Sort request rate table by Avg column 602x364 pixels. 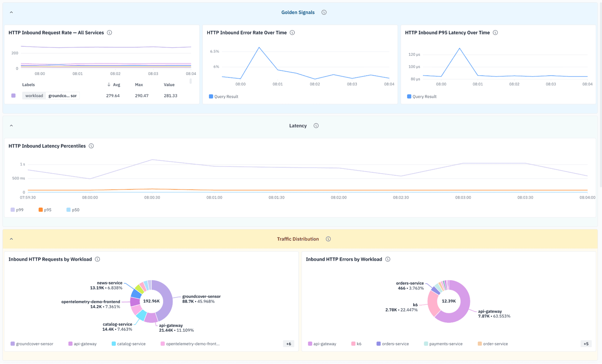[x=114, y=85]
